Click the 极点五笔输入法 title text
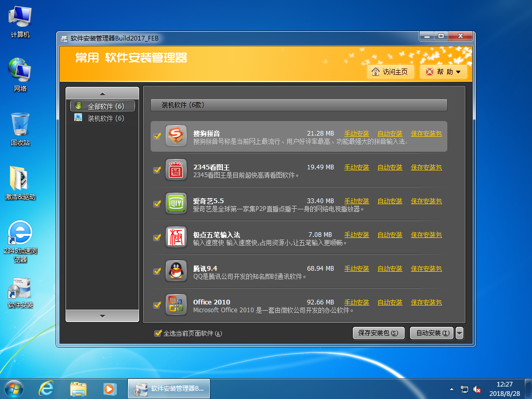The image size is (532, 399). (x=217, y=234)
